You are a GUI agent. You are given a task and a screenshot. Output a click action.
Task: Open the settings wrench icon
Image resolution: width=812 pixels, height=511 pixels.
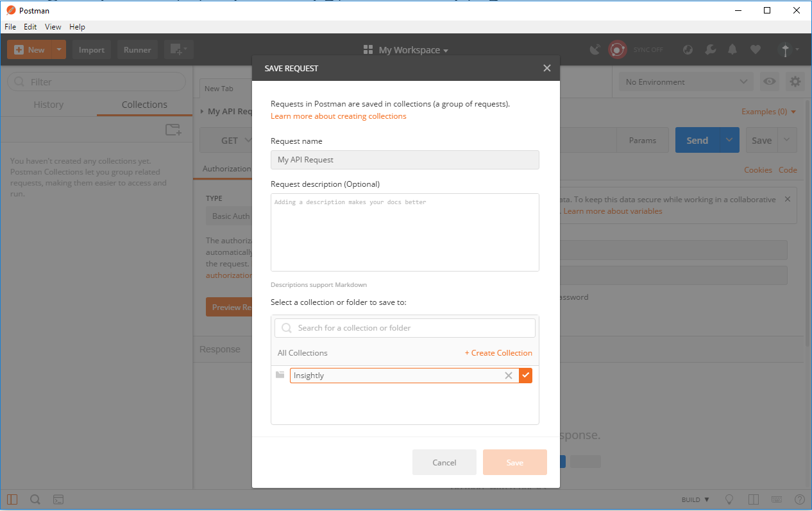[x=709, y=49]
